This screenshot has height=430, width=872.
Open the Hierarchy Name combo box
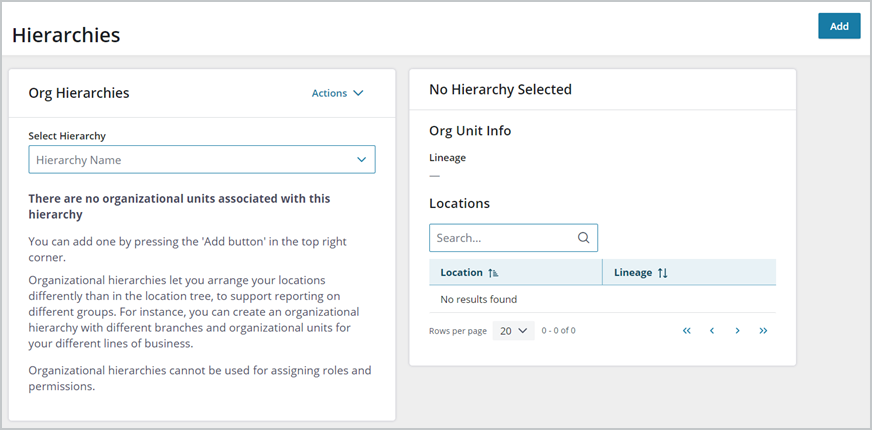pos(202,160)
